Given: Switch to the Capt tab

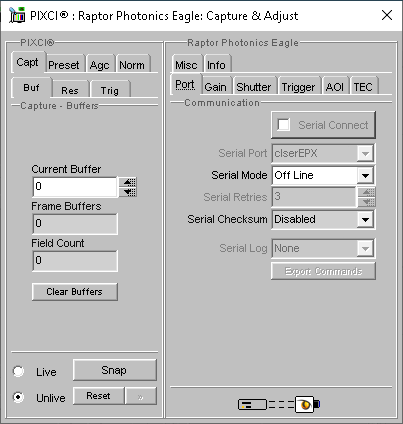Looking at the screenshot, I should (x=28, y=62).
